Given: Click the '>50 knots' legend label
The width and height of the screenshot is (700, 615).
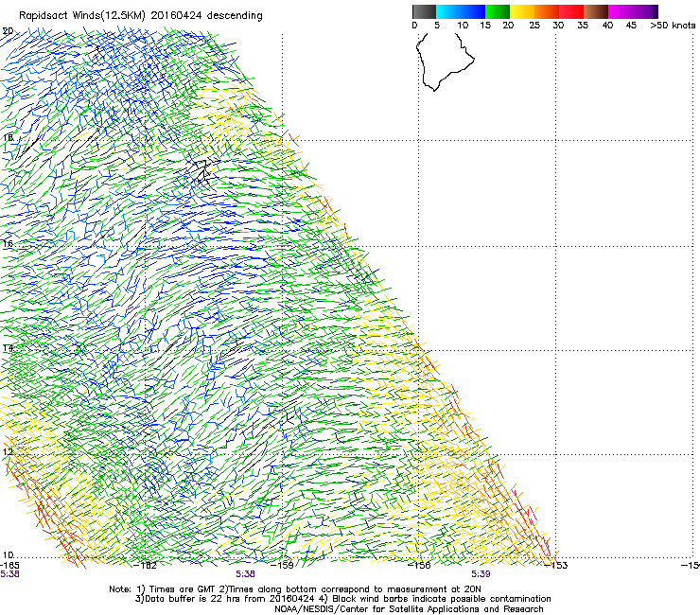Looking at the screenshot, I should point(673,26).
